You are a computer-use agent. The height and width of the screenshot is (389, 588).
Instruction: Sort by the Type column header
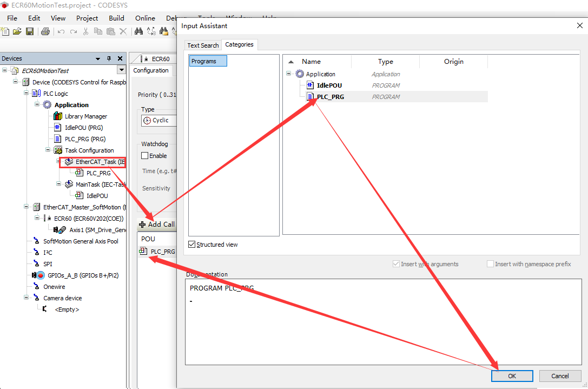(385, 62)
